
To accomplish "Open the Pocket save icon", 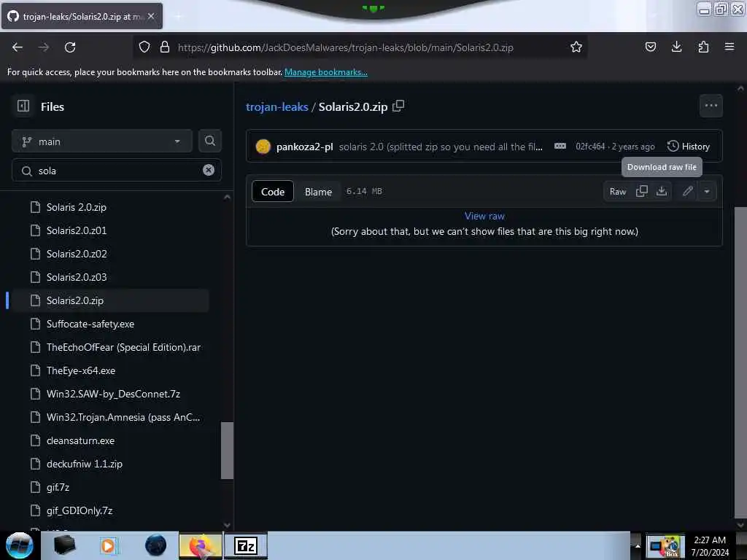I will 651,47.
